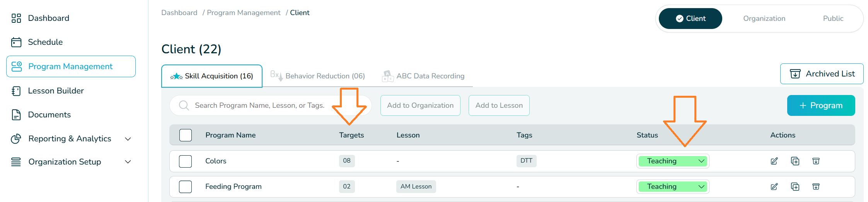Open the Archived List
The image size is (868, 202).
pyautogui.click(x=822, y=74)
